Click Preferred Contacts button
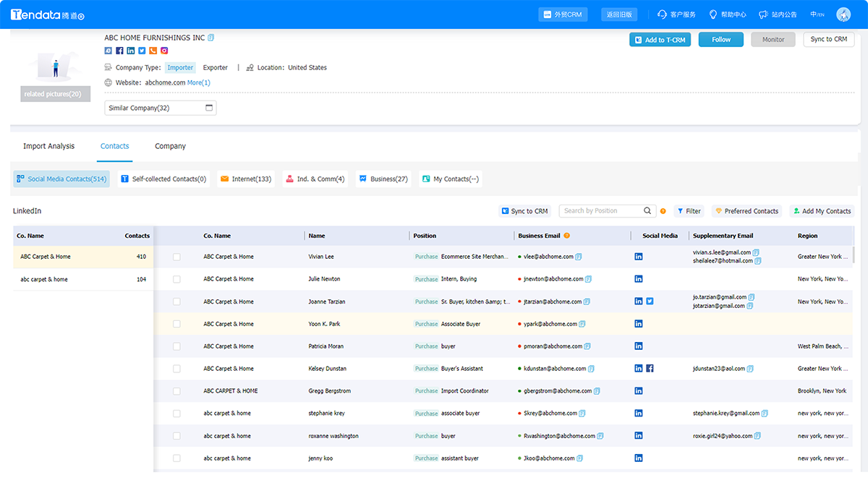 (x=746, y=211)
